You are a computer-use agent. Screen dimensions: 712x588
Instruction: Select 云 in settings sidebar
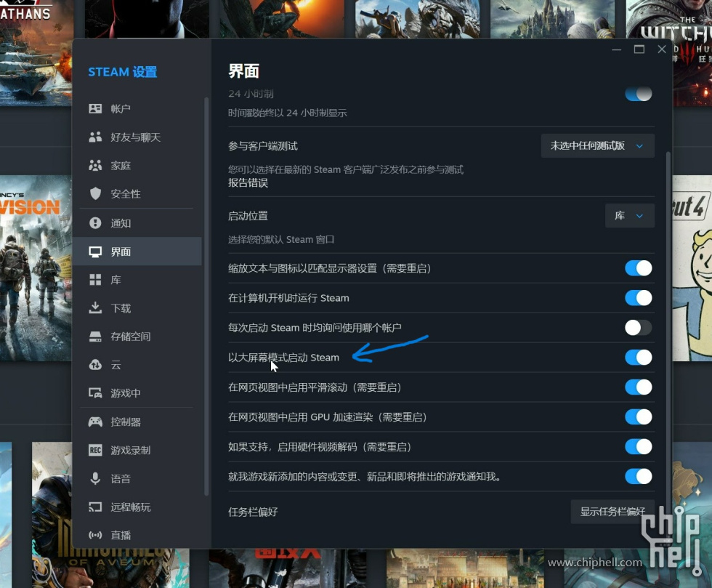point(137,364)
